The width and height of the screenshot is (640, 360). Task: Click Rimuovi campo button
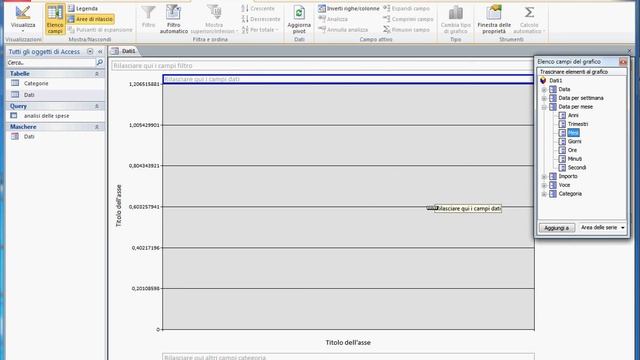(406, 30)
